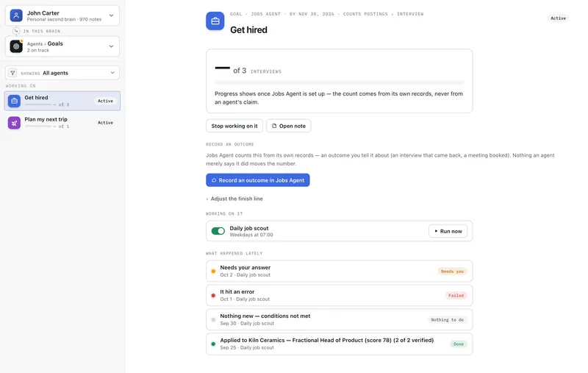Screen dimensions: 588x373
Task: Click Run now for Daily job scout
Action: (448, 231)
